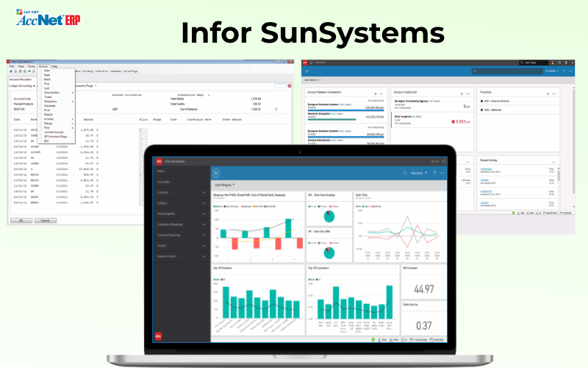Screen dimensions: 588x368
Task: Open the Tools menu in the classic window
Action: pyautogui.click(x=32, y=66)
